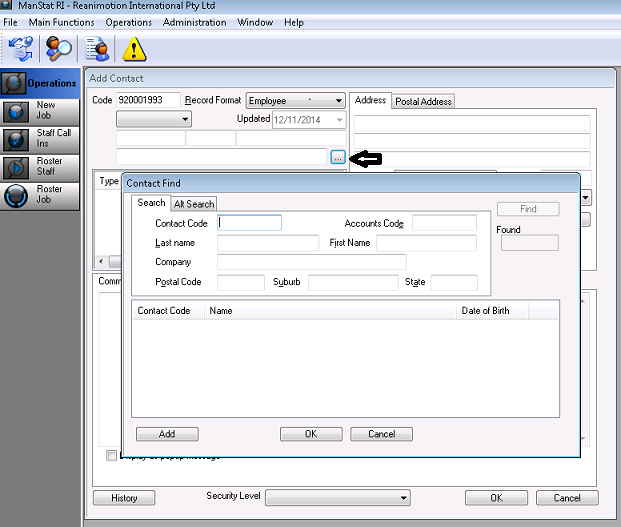This screenshot has height=527, width=621.
Task: Click the yellow warning triangle toolbar icon
Action: (x=134, y=48)
